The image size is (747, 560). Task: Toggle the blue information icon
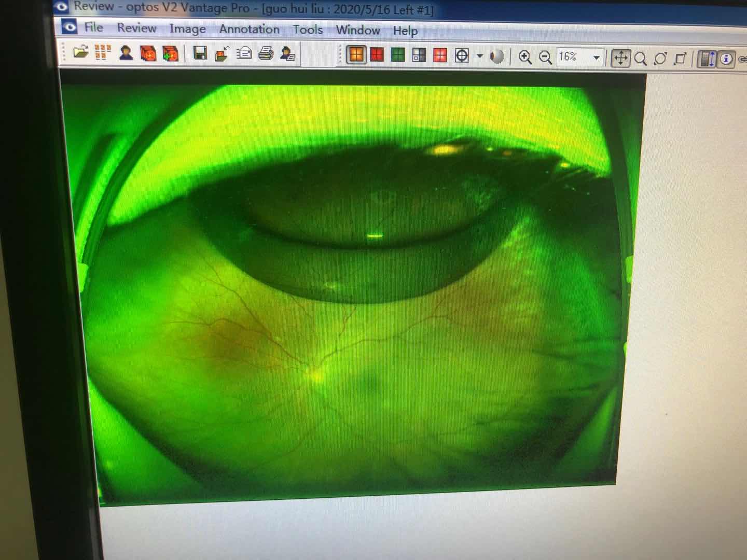[727, 59]
